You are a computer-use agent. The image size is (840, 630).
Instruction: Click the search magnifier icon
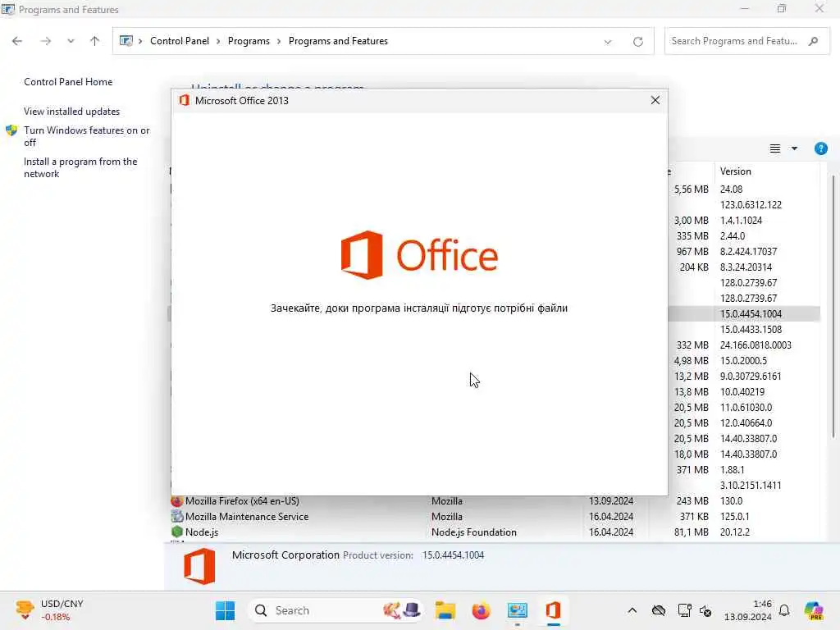tap(813, 41)
